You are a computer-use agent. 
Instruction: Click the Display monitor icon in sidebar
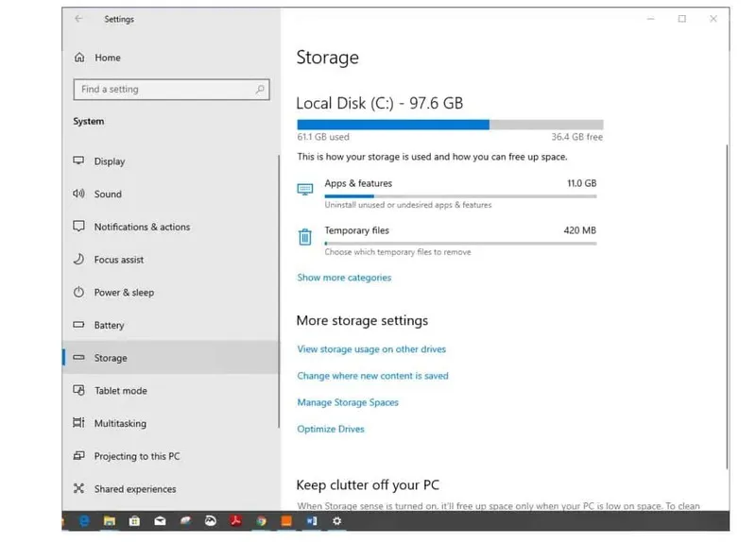(78, 161)
